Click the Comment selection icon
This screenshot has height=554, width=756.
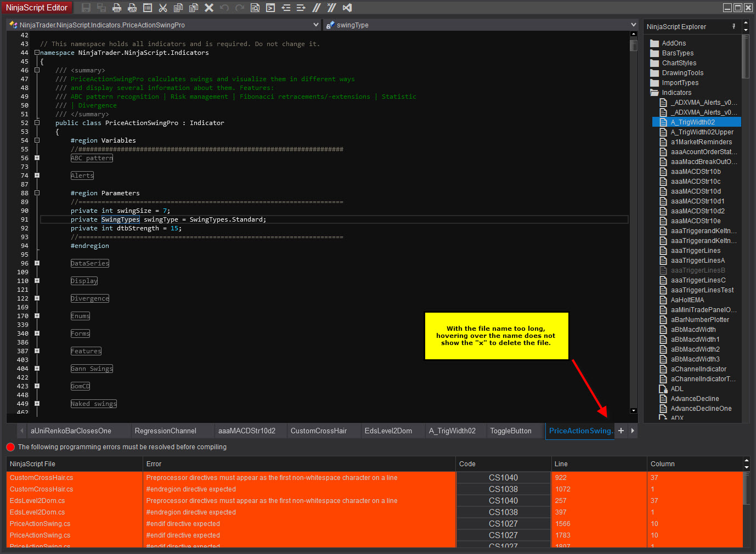point(317,8)
